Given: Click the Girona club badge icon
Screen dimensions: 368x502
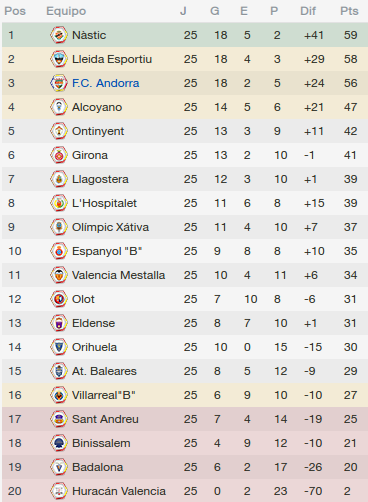Looking at the screenshot, I should click(x=59, y=155).
